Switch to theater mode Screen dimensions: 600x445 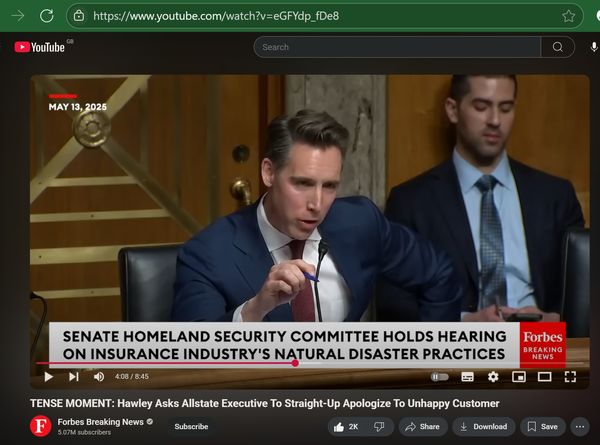544,377
